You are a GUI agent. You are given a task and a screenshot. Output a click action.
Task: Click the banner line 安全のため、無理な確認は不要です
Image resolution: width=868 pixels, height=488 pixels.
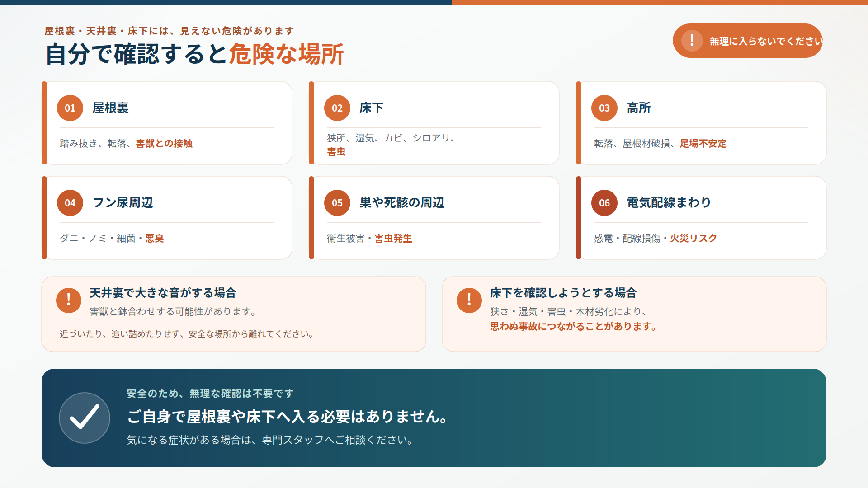(210, 394)
